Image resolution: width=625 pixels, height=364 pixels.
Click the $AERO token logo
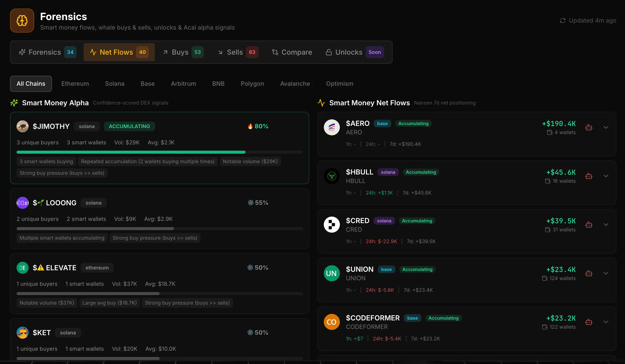click(332, 127)
